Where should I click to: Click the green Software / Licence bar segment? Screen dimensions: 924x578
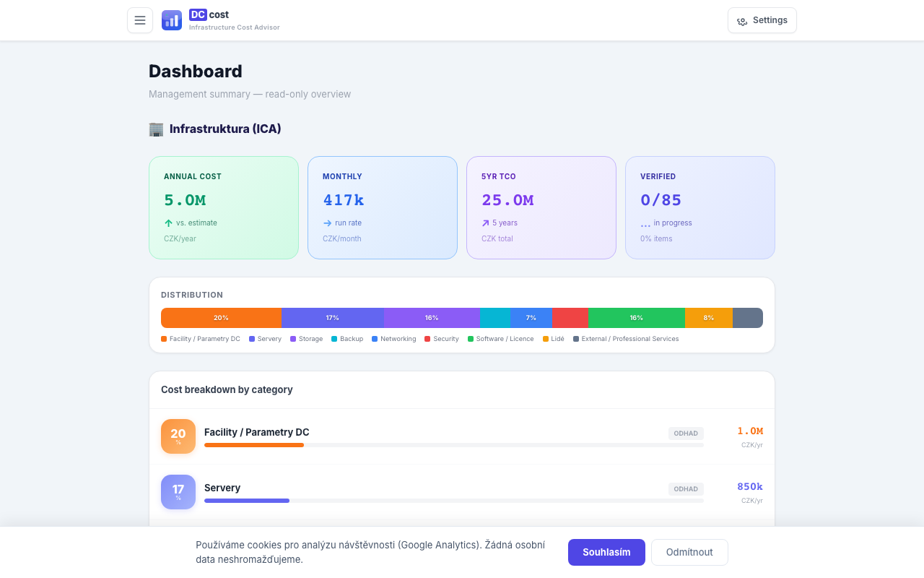(x=636, y=318)
